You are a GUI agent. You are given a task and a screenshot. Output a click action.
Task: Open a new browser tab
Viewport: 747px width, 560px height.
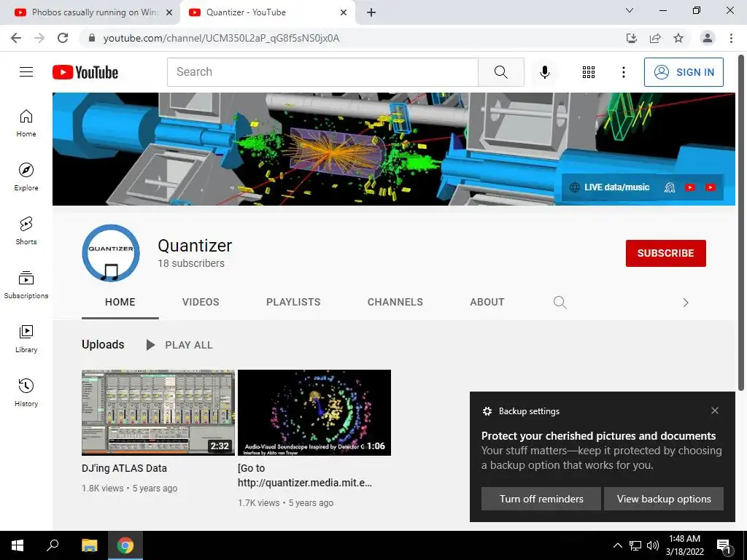[x=371, y=13]
